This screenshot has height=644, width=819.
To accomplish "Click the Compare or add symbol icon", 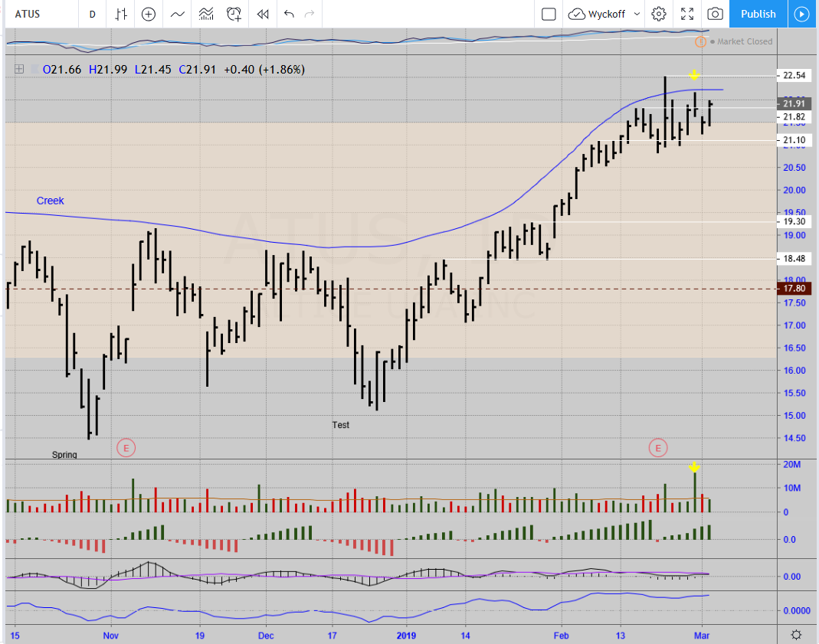I will 149,14.
